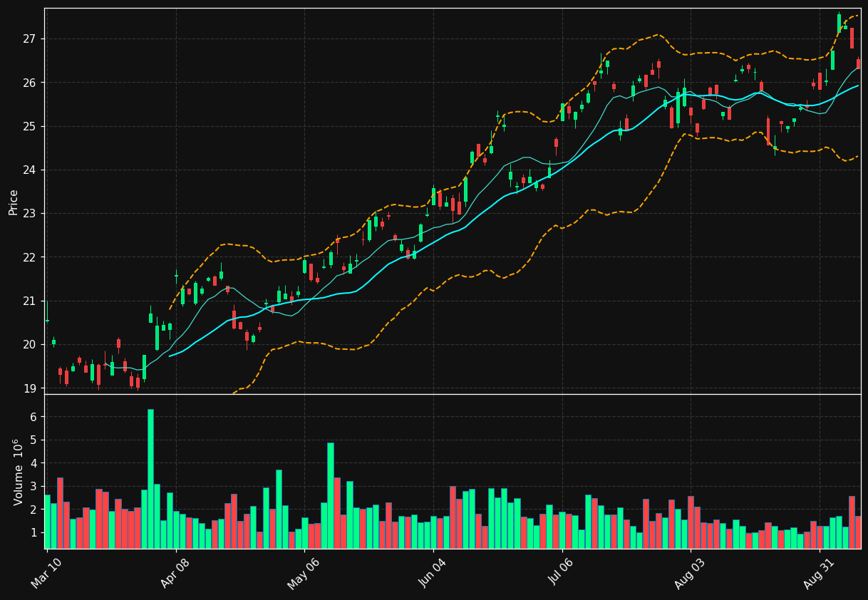The height and width of the screenshot is (600, 868).
Task: Click the 3 volume tick label
Action: tap(34, 487)
